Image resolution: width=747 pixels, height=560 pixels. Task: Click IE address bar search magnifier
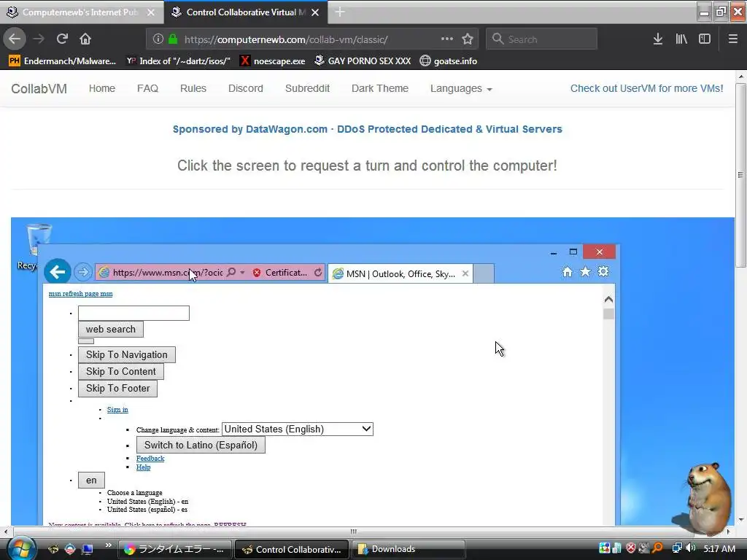tap(231, 272)
